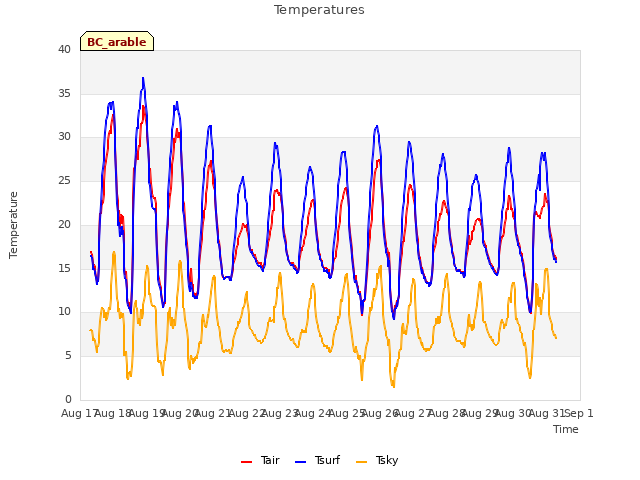Image resolution: width=640 pixels, height=480 pixels.
Task: Click the 5 y-axis tick label
Action: pos(68,356)
